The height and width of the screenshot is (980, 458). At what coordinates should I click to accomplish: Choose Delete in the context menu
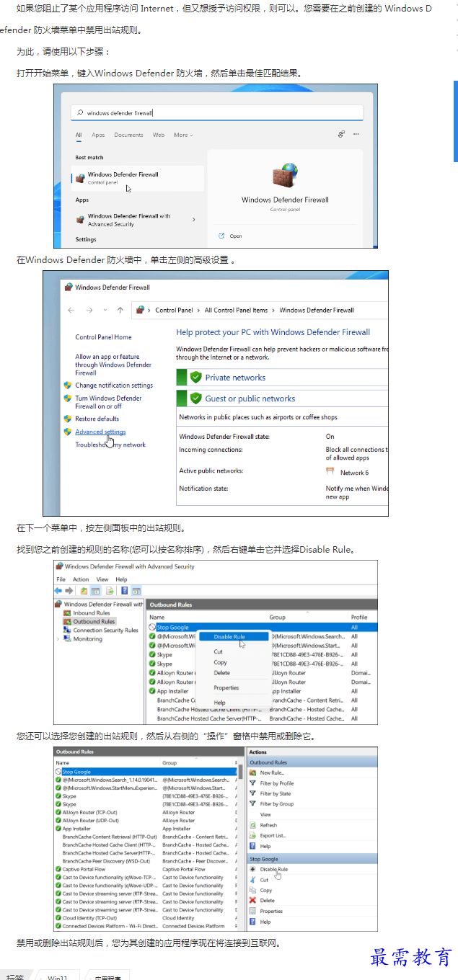[x=221, y=673]
